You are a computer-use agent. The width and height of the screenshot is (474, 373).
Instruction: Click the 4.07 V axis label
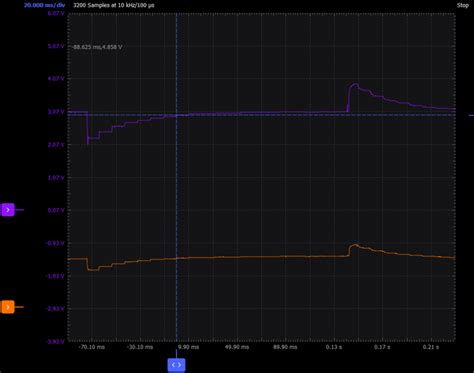(56, 79)
